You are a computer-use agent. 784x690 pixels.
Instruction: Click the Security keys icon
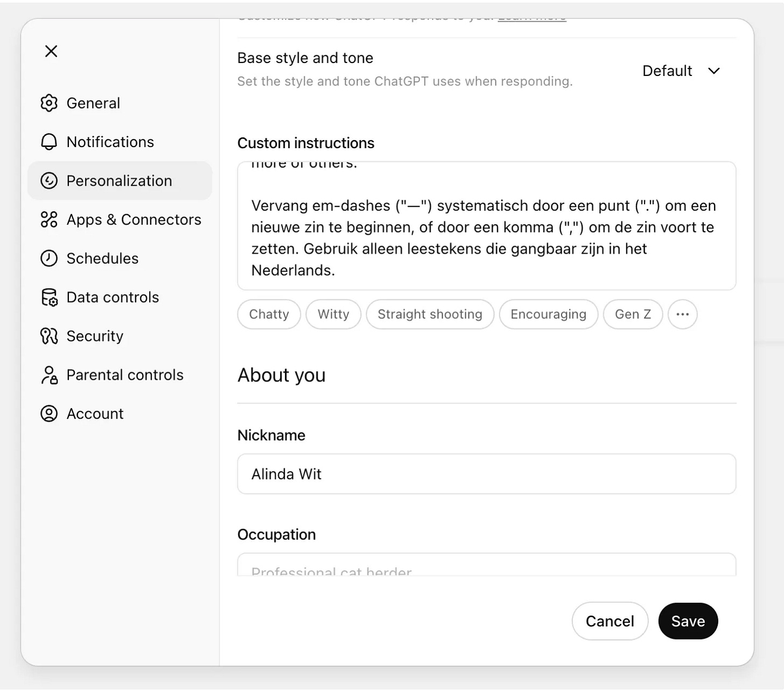coord(49,336)
